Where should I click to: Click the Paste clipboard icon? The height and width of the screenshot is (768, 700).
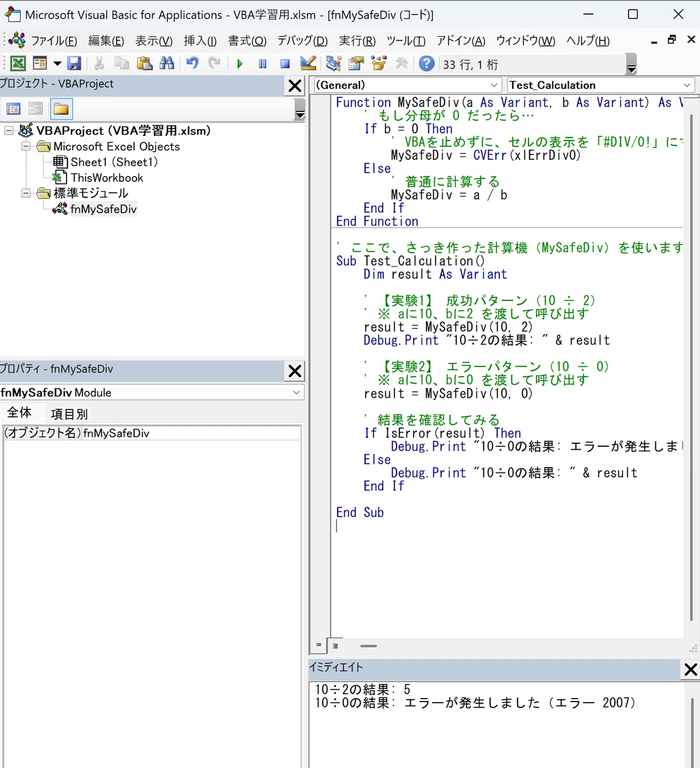pos(144,64)
